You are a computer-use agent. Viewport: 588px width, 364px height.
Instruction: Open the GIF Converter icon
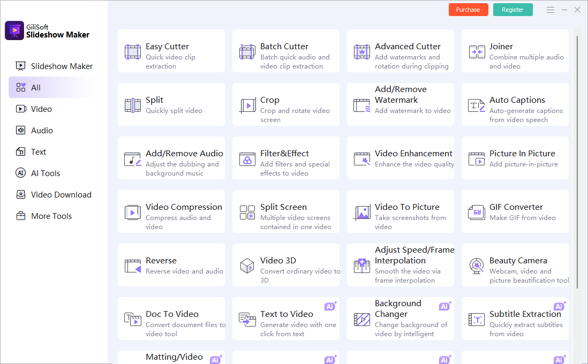point(477,213)
